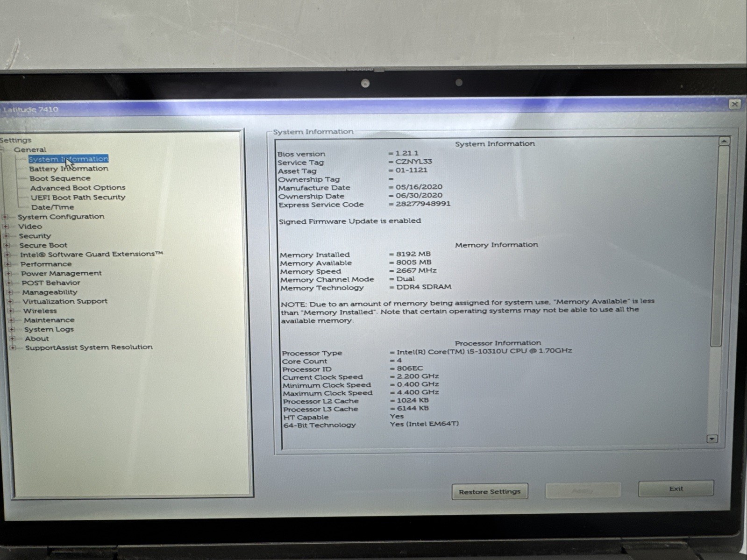This screenshot has height=560, width=747.
Task: Click the Latitude 7410 title text
Action: [x=30, y=110]
